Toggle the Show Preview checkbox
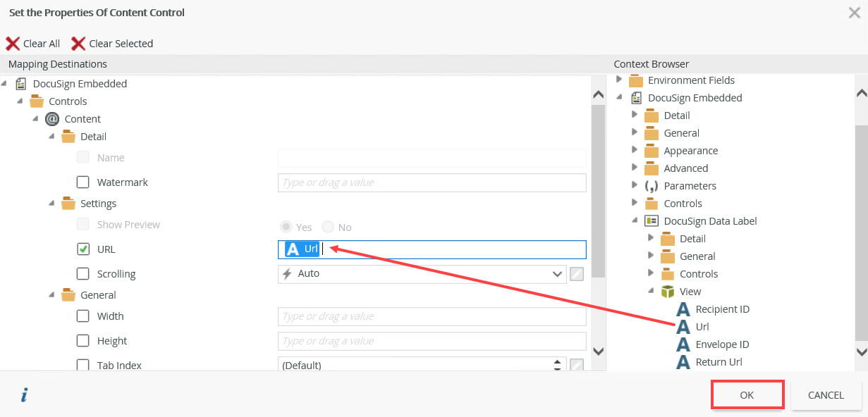 [x=83, y=225]
